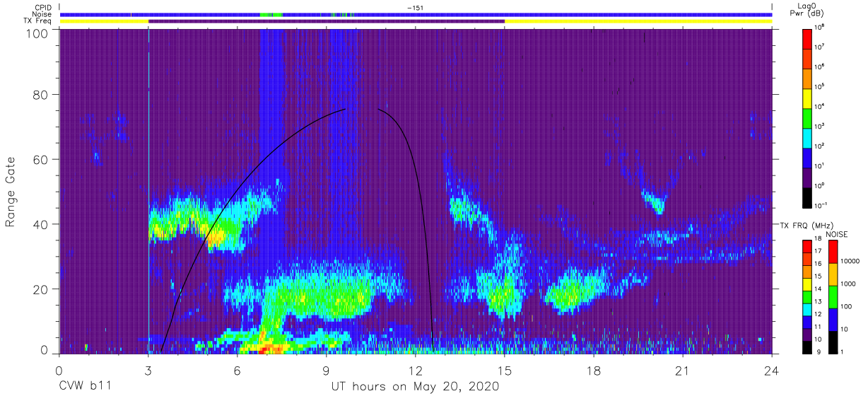The height and width of the screenshot is (401, 868).
Task: Click the cyan segment of Lag0 power colorbar
Action: (x=807, y=137)
